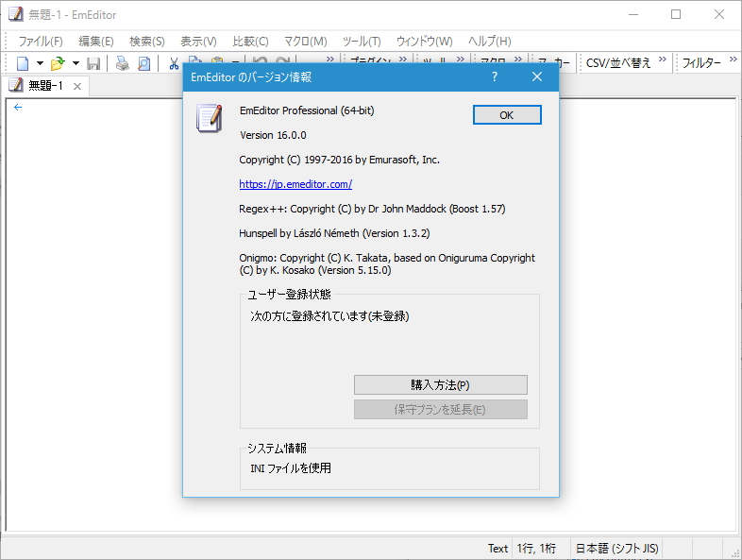Click the New file toolbar icon
This screenshot has width=742, height=560.
23,63
